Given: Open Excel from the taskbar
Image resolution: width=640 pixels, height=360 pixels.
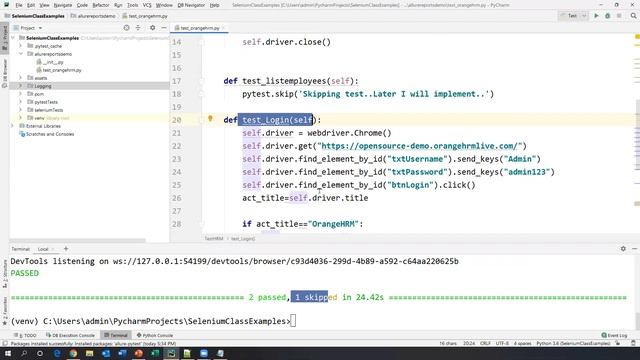Looking at the screenshot, I should [x=155, y=353].
